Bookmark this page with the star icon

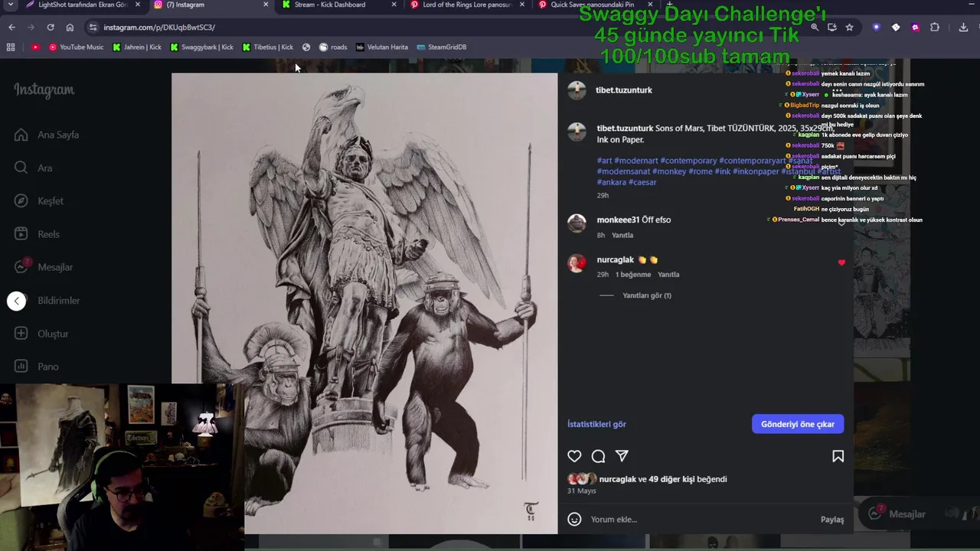point(849,27)
